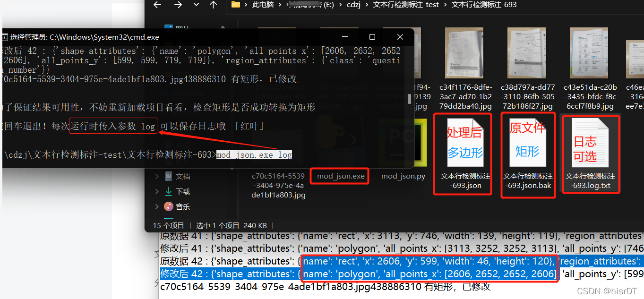Maximize the cmd.exe window
This screenshot has height=299, width=644.
coord(372,37)
